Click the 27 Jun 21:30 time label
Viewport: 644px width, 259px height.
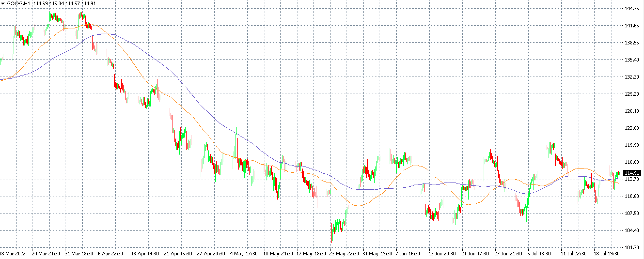coord(509,254)
